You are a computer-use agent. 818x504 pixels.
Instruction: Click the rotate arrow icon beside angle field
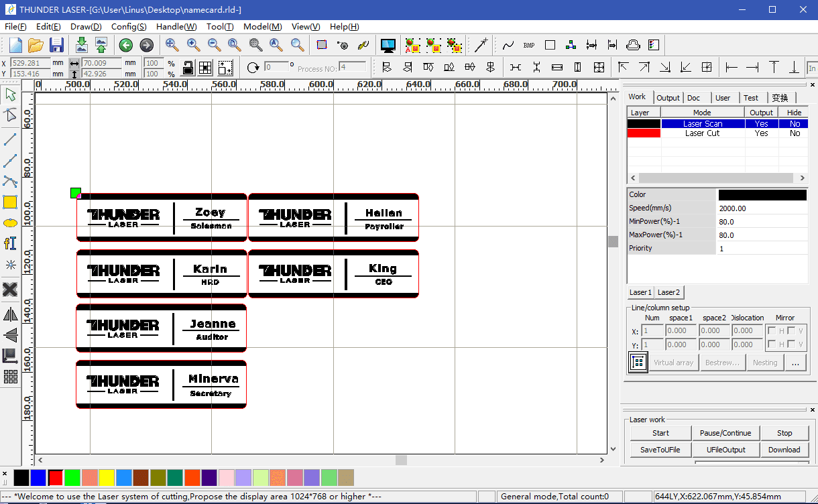click(x=253, y=67)
